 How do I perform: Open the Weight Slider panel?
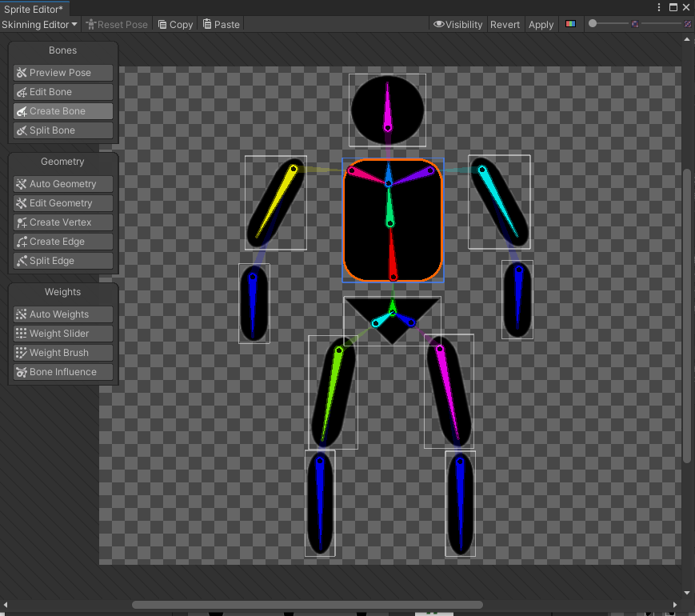coord(62,333)
